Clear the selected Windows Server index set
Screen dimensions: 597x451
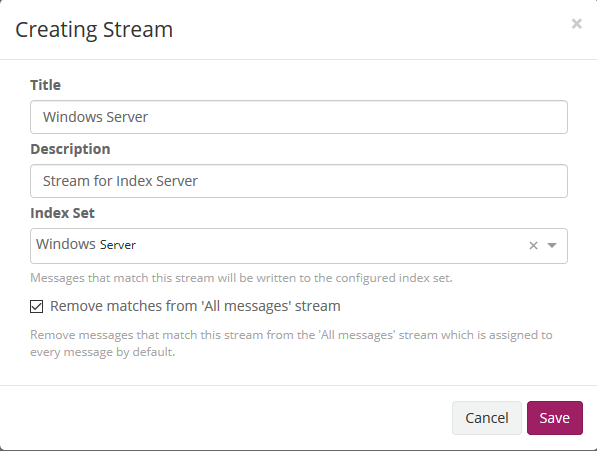[x=533, y=245]
